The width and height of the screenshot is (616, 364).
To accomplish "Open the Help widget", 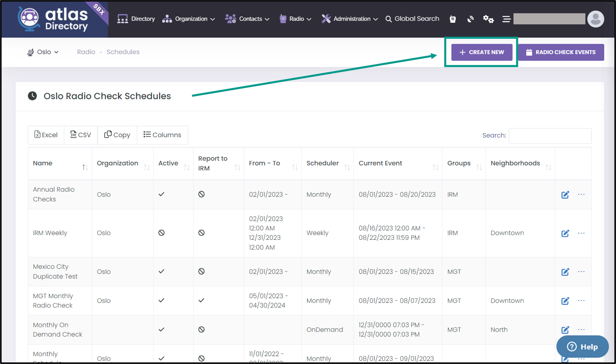I will (x=582, y=347).
